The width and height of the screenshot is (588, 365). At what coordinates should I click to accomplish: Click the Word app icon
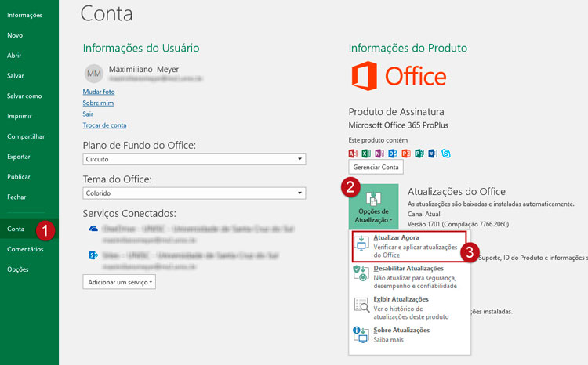coord(433,154)
